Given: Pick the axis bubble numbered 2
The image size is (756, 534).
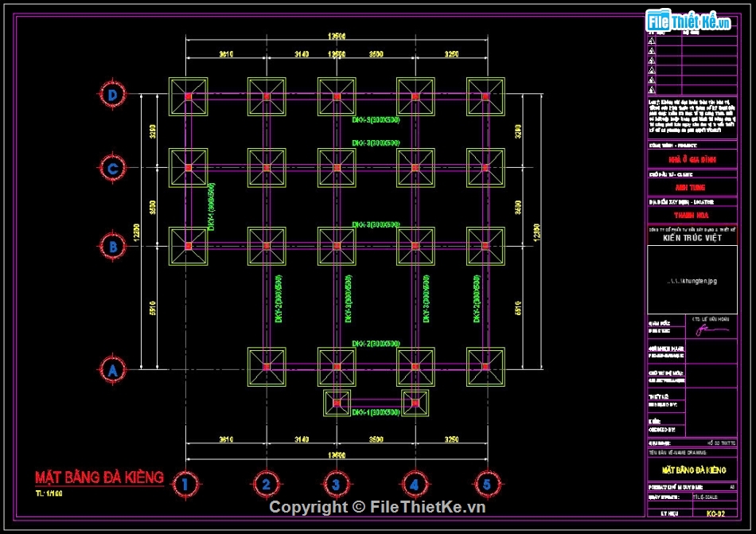Looking at the screenshot, I should [266, 484].
